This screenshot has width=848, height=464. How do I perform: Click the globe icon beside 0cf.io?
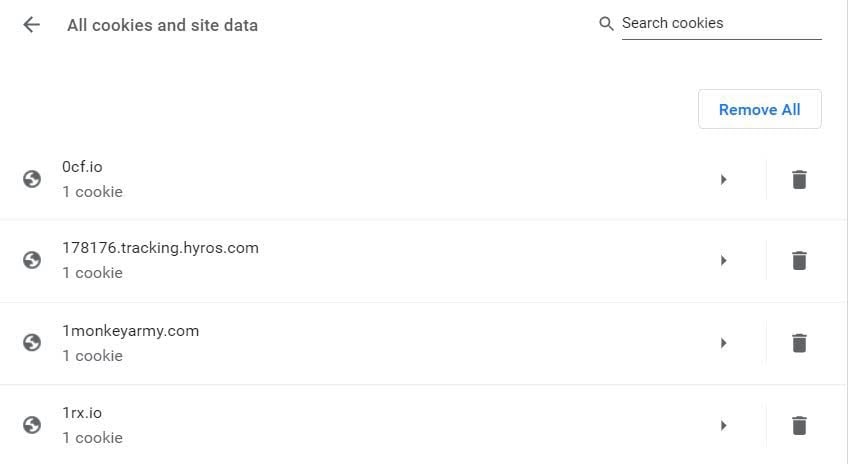point(32,179)
